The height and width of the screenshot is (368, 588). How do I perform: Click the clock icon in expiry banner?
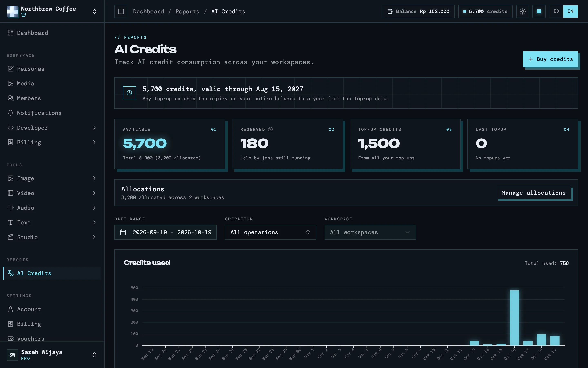129,93
